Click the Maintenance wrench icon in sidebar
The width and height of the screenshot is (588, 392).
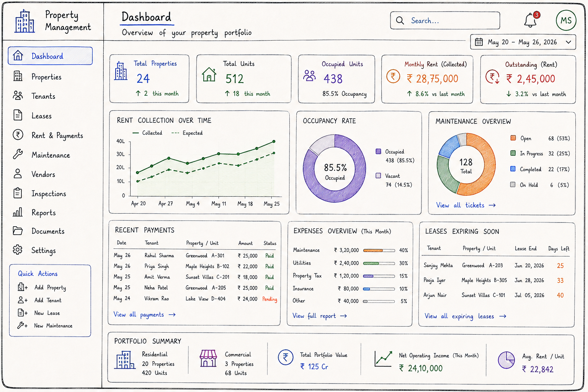[x=18, y=154]
